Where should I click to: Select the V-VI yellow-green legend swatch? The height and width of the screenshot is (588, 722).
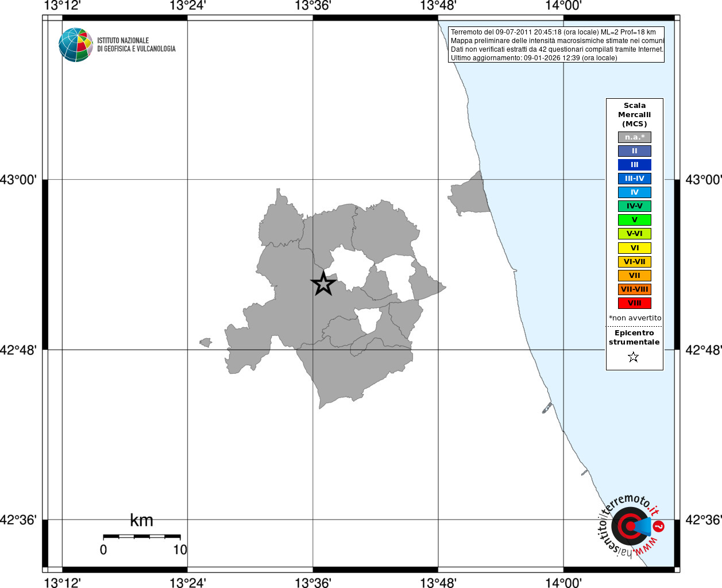[x=635, y=234]
